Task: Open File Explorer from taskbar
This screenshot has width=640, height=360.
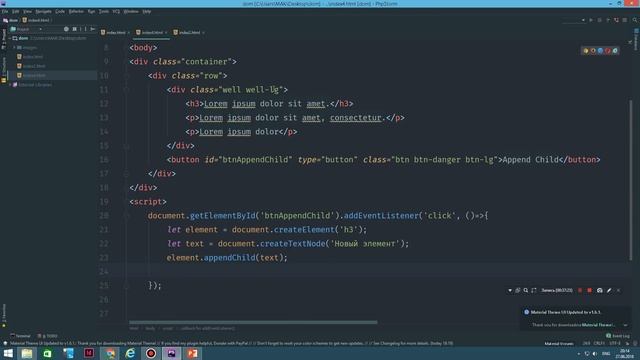Action: 27,353
